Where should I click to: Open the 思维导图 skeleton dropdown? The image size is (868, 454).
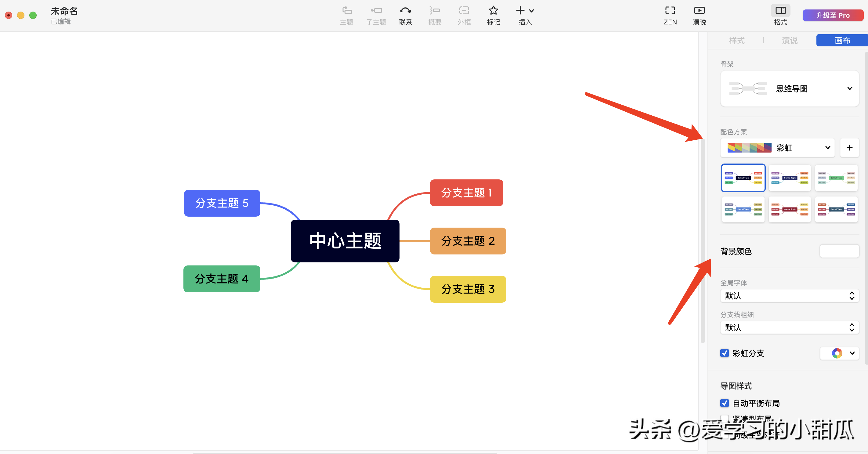click(x=790, y=88)
